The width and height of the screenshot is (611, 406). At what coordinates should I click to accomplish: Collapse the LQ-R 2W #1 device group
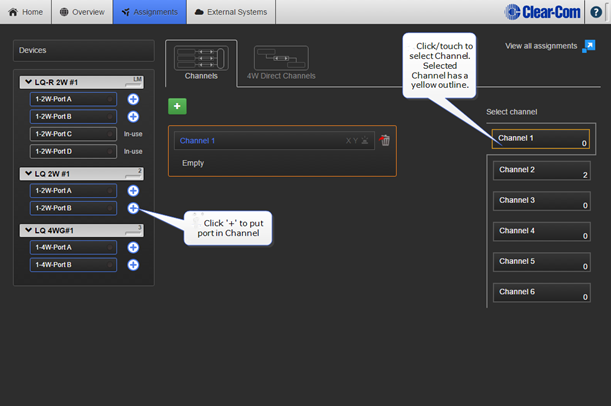point(26,81)
